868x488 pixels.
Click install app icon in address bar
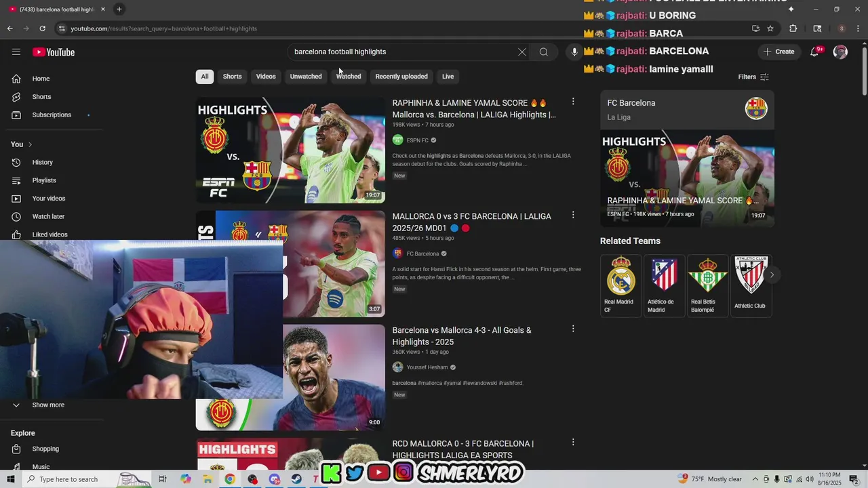(x=755, y=28)
